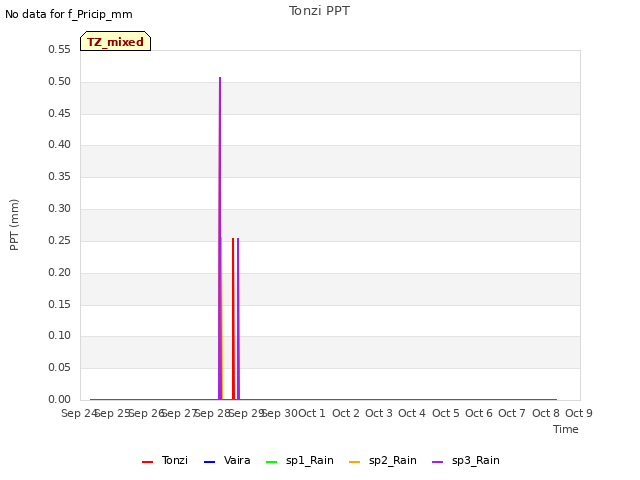640x480 pixels.
Task: Click the orange sp2_Rain legend swatch
Action: point(355,462)
